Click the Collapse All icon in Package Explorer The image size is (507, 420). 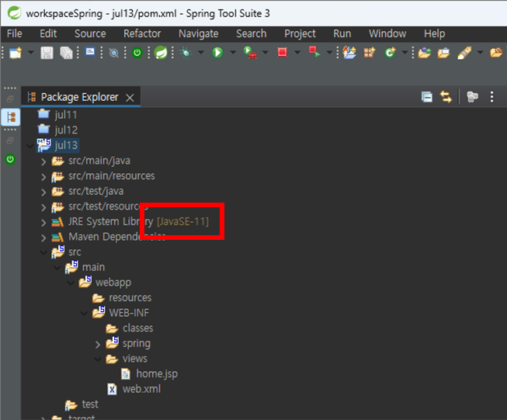click(x=427, y=97)
